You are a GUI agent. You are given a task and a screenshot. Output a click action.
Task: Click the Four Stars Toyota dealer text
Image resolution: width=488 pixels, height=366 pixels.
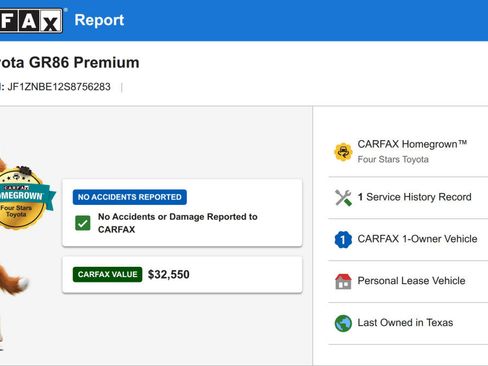pos(393,159)
